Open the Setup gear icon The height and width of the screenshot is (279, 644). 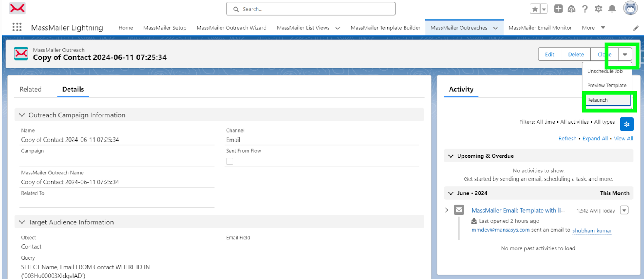click(599, 9)
